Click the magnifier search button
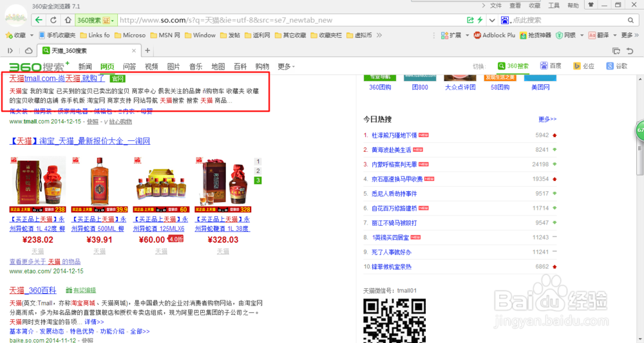The height and width of the screenshot is (343, 644). coord(631,20)
